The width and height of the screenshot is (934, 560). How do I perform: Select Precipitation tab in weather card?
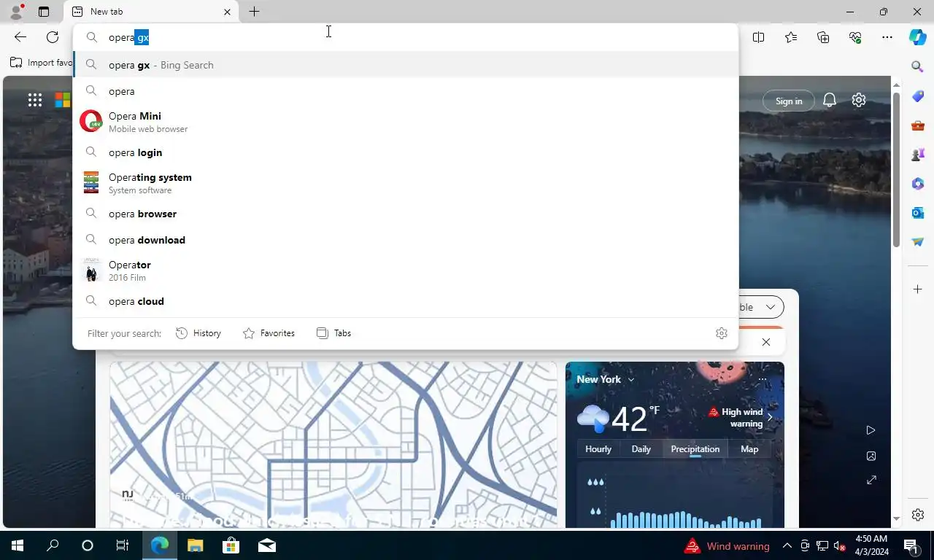695,449
